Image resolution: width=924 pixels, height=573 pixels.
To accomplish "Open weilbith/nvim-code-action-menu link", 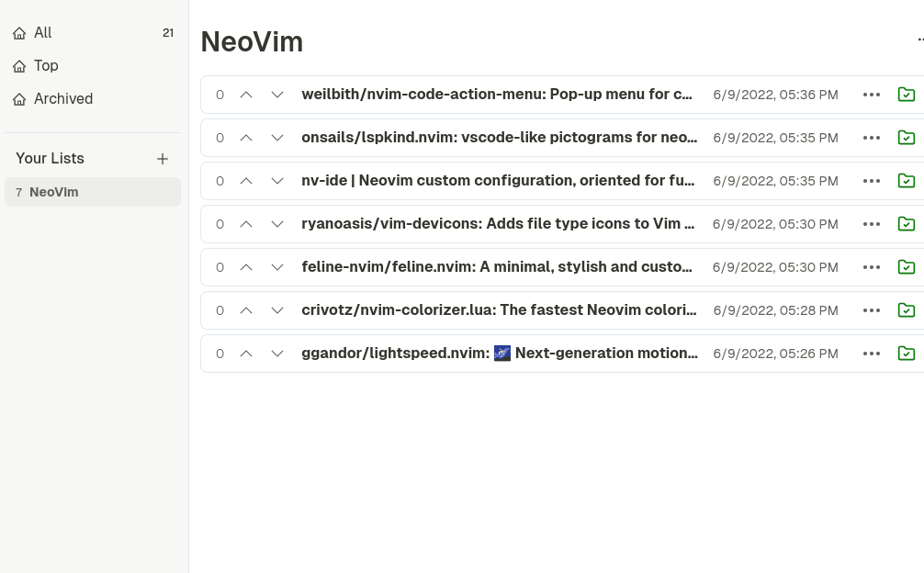I will [497, 95].
